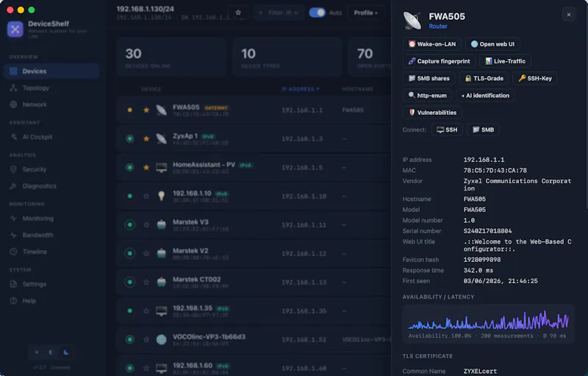Select the half-moon auto theme option
588x376 pixels.
(x=51, y=352)
